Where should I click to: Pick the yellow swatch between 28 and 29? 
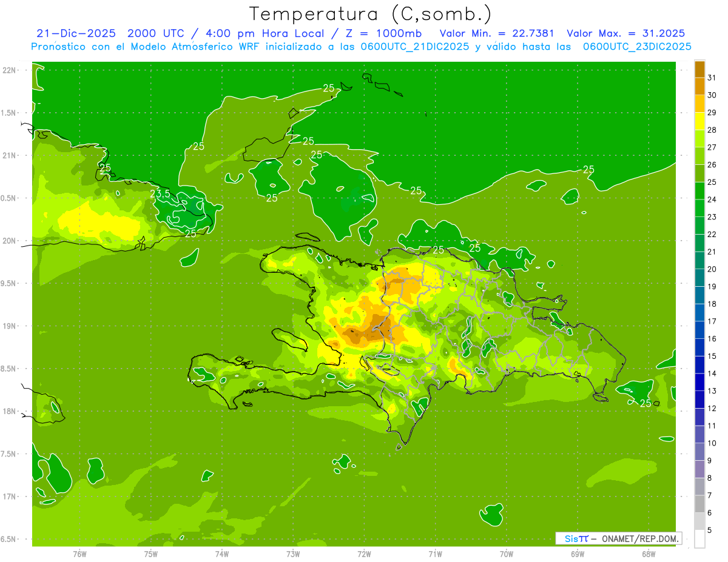699,121
